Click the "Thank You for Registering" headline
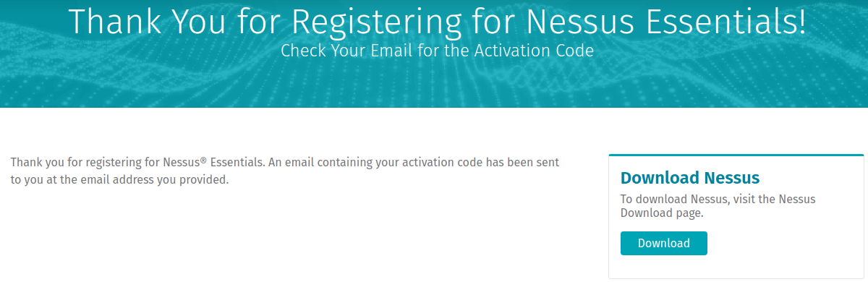Screen dimensions: 868x282 click(x=437, y=22)
